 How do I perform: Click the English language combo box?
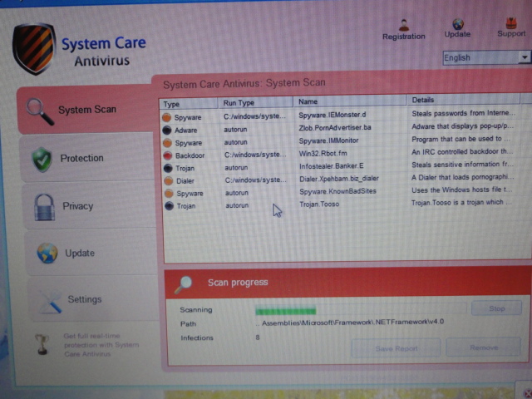tap(486, 57)
